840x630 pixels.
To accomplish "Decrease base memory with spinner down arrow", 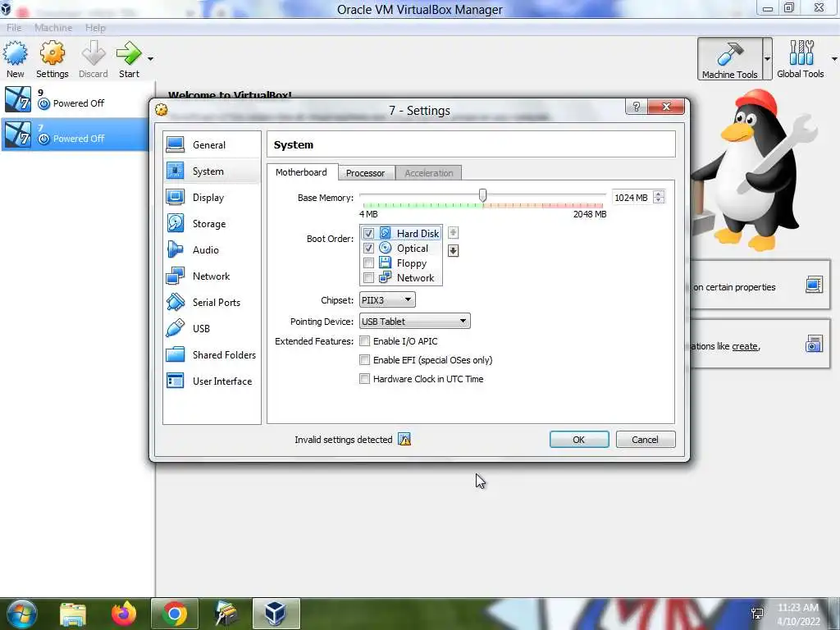I will 659,201.
